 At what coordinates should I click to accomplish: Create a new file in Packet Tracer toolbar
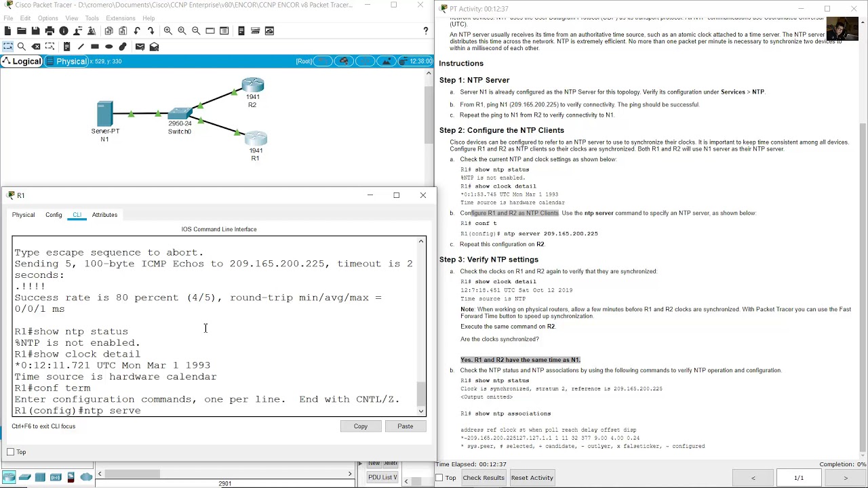coord(7,31)
